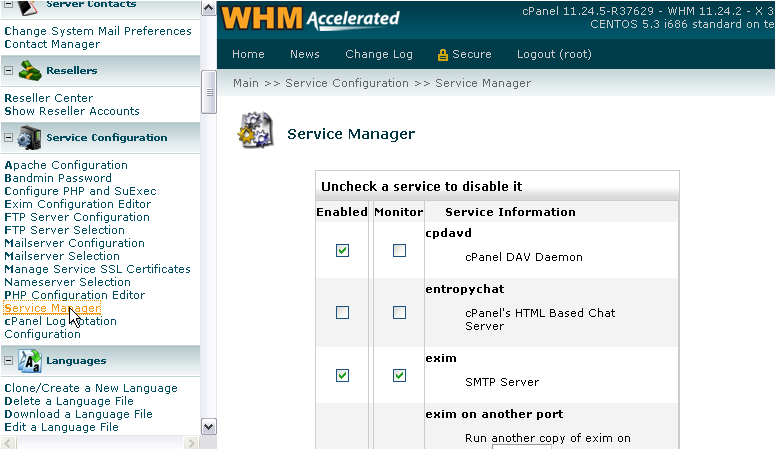Click the Secure padlock icon
The height and width of the screenshot is (450, 776).
[442, 54]
